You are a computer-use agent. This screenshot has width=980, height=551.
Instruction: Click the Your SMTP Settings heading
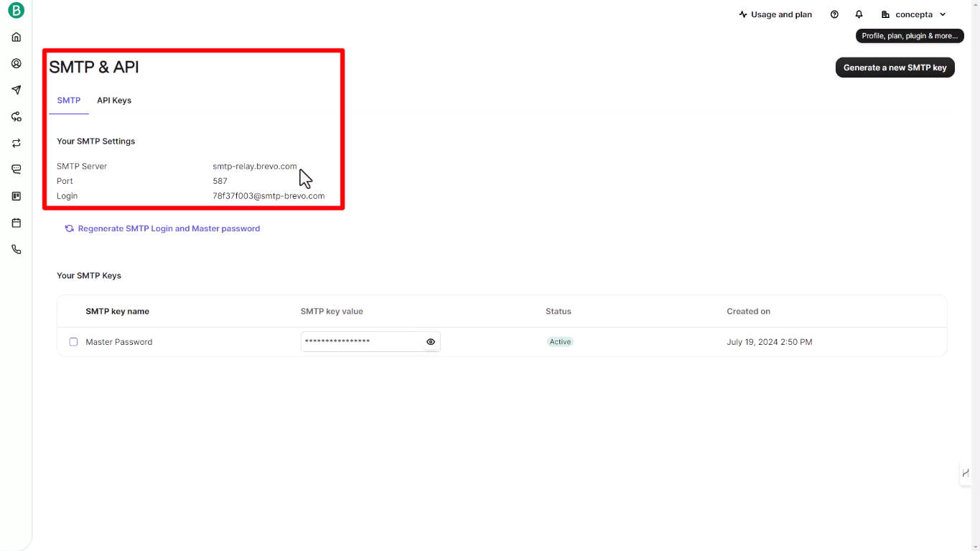click(x=96, y=142)
